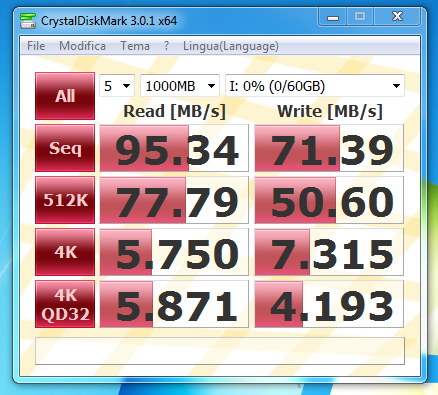438x395 pixels.
Task: Click the Seq write result 71.39
Action: click(x=329, y=148)
